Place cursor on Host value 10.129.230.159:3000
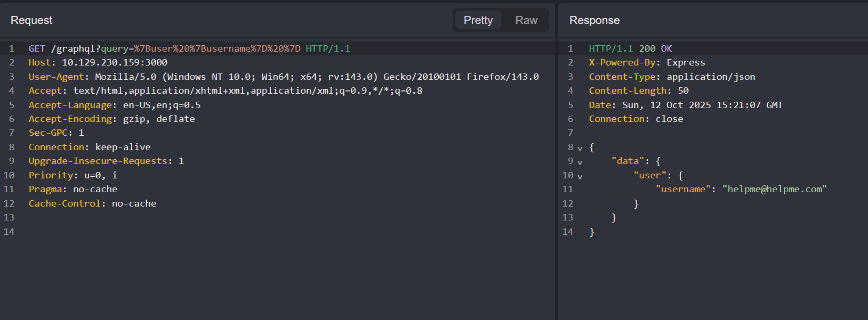 [x=114, y=62]
